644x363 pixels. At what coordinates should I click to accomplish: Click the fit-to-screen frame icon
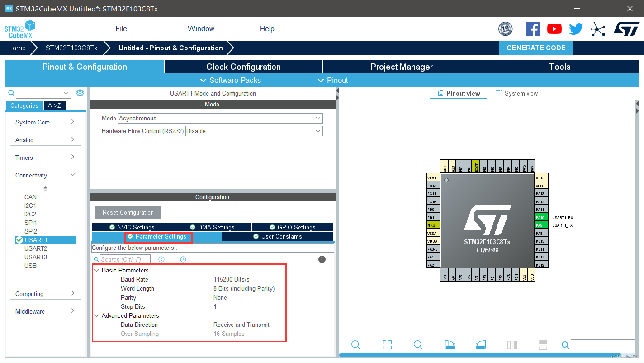387,345
